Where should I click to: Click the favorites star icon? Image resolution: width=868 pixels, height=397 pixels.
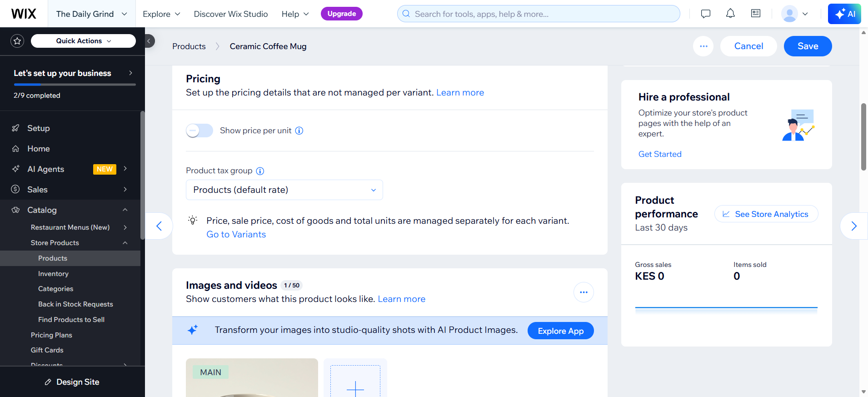click(x=17, y=41)
